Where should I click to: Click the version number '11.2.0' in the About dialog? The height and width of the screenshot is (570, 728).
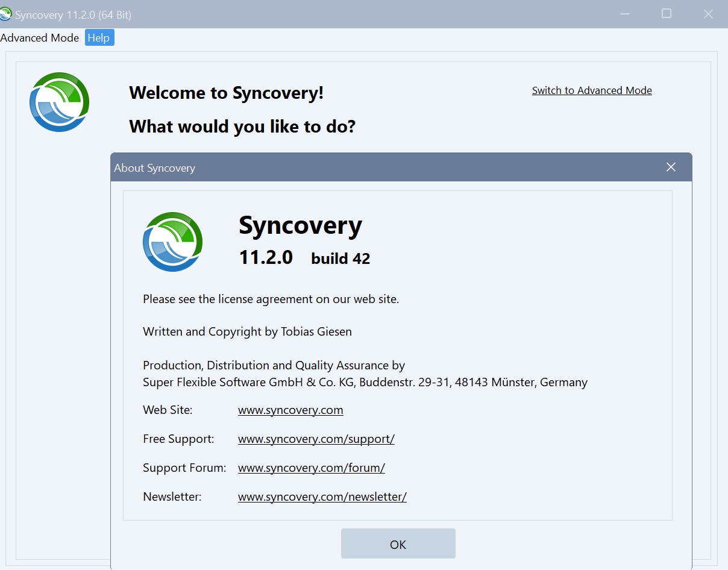tap(266, 257)
